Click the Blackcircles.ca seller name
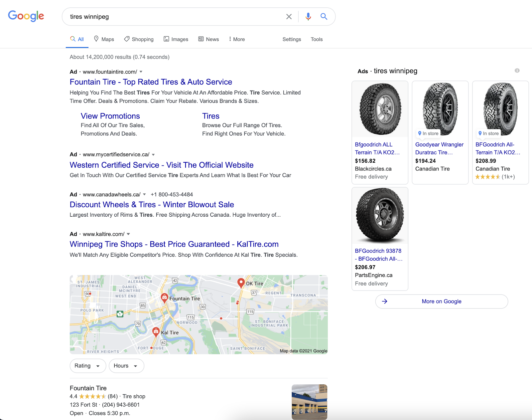This screenshot has height=420, width=532. tap(373, 169)
